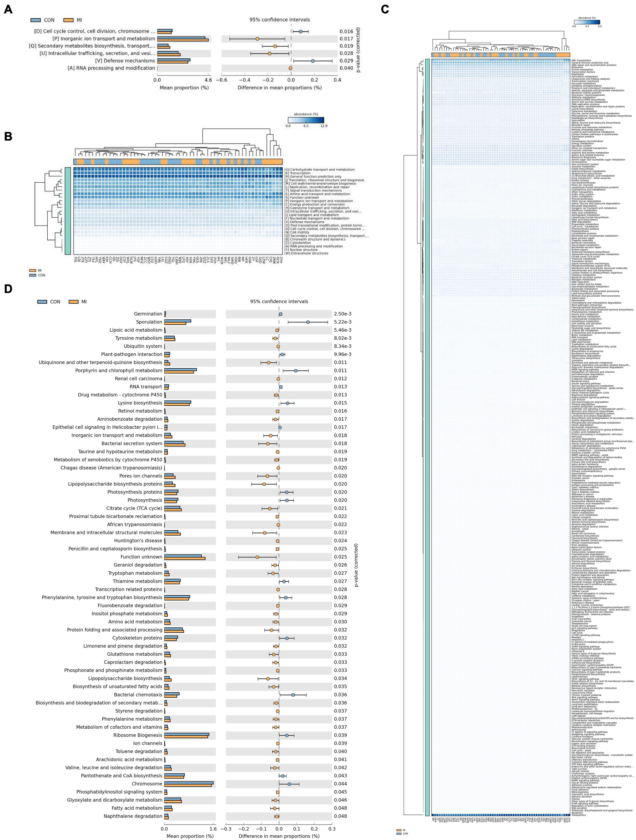Click the 'Ubiquitin system' label in panel D
The height and width of the screenshot is (840, 636).
[143, 346]
